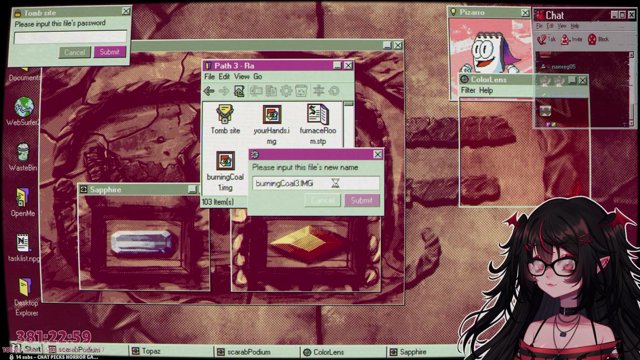Click the Invite icon in Chat
This screenshot has width=640, height=360.
tap(571, 39)
